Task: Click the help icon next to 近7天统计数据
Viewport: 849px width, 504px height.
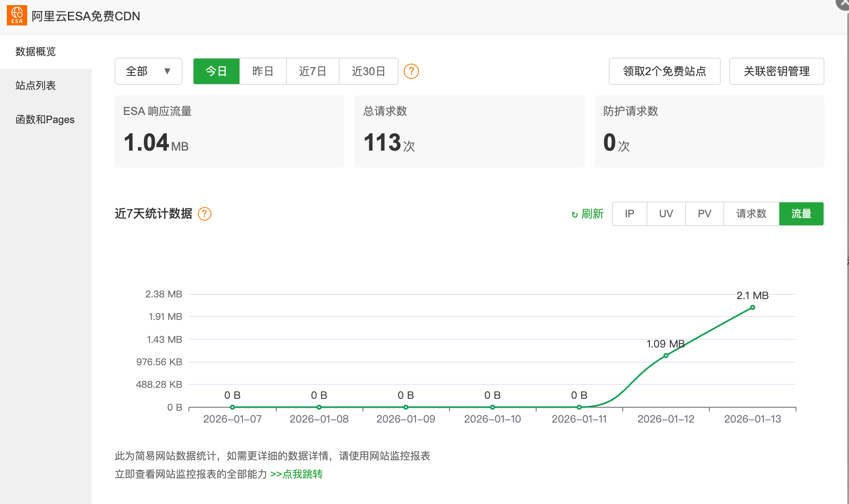Action: pos(205,214)
